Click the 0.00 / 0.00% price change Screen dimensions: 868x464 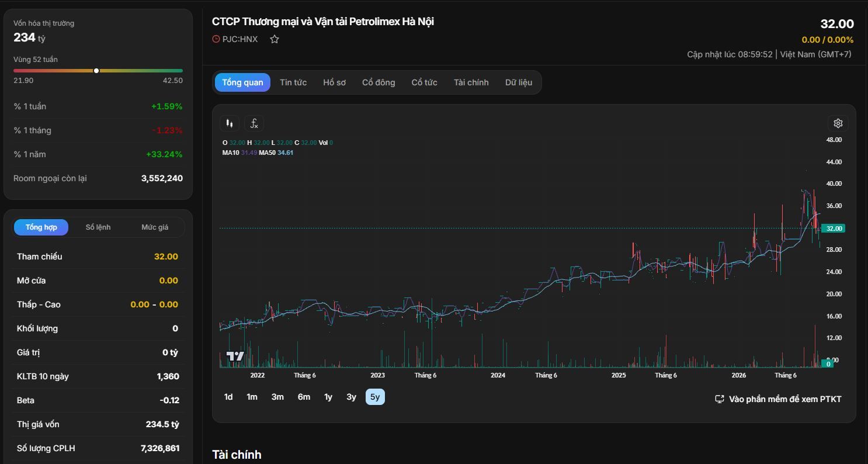point(828,40)
